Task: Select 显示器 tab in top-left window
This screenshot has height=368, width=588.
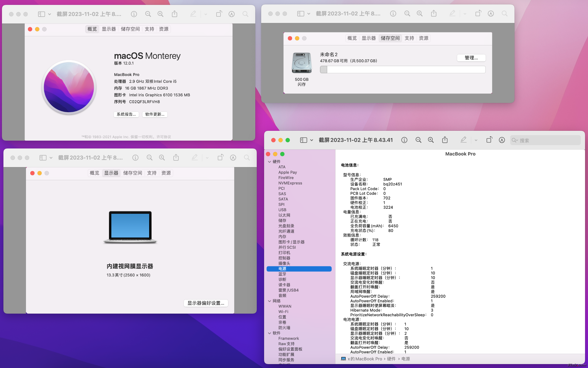Action: click(109, 29)
